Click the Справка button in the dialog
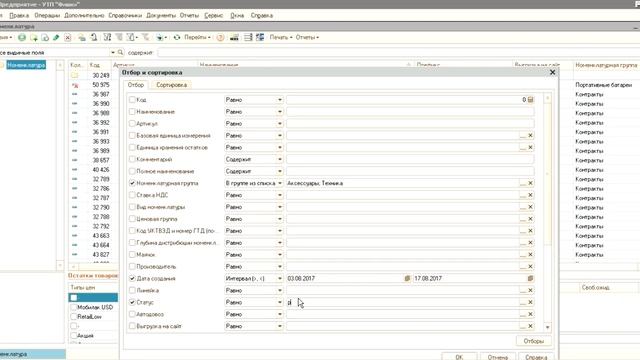This screenshot has height=360, width=640. click(x=536, y=357)
